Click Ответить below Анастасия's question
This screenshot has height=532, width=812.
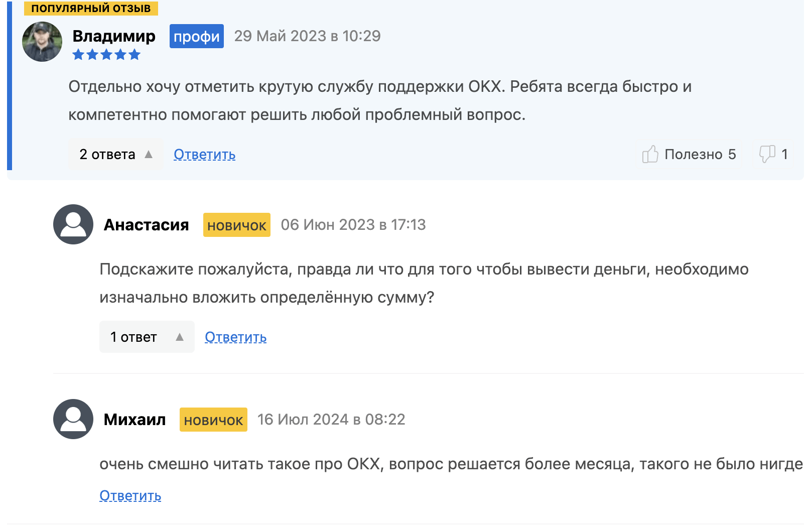pyautogui.click(x=235, y=337)
